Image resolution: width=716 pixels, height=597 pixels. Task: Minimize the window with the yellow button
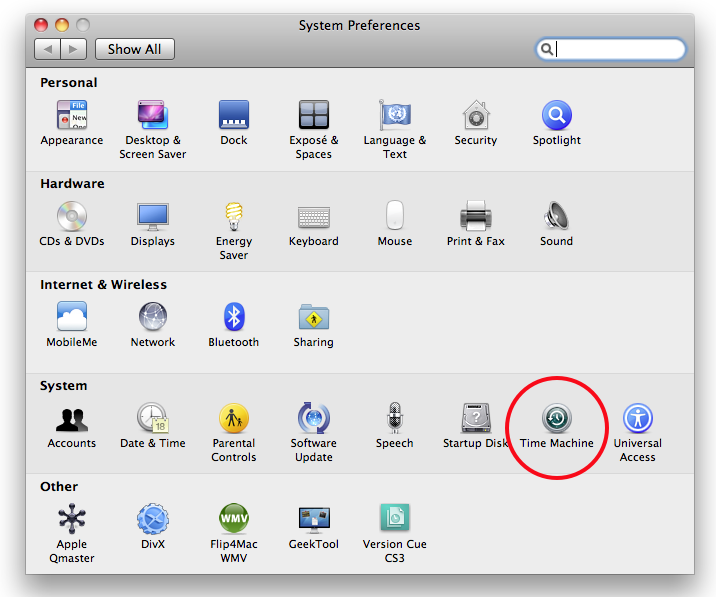pyautogui.click(x=62, y=25)
